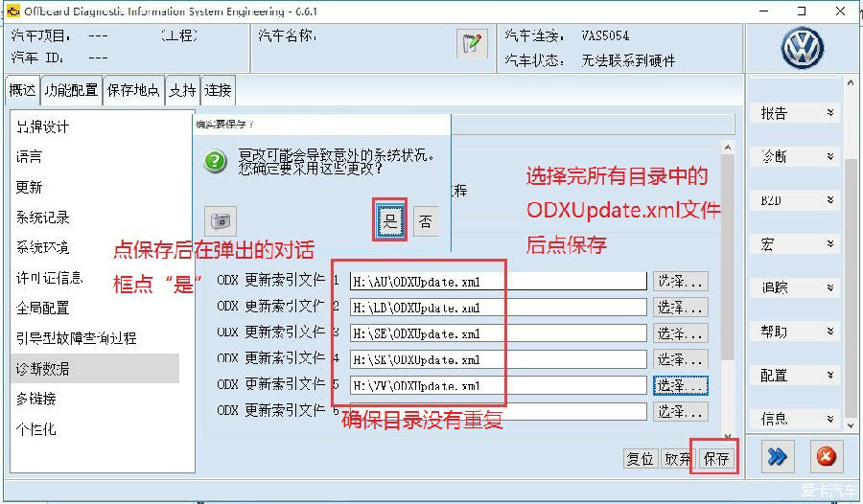Viewport: 863px width, 504px height.
Task: Click the vehicle name edit notepad icon
Action: 472,43
